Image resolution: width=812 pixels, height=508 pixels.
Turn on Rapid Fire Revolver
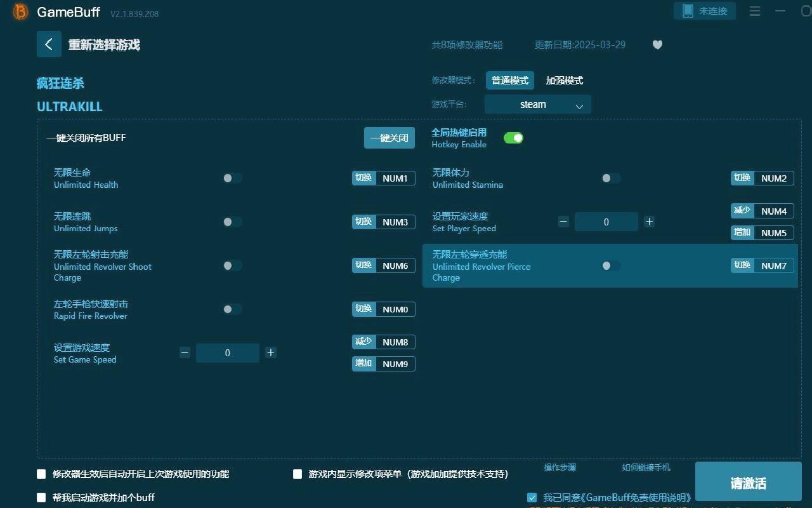[x=232, y=309]
